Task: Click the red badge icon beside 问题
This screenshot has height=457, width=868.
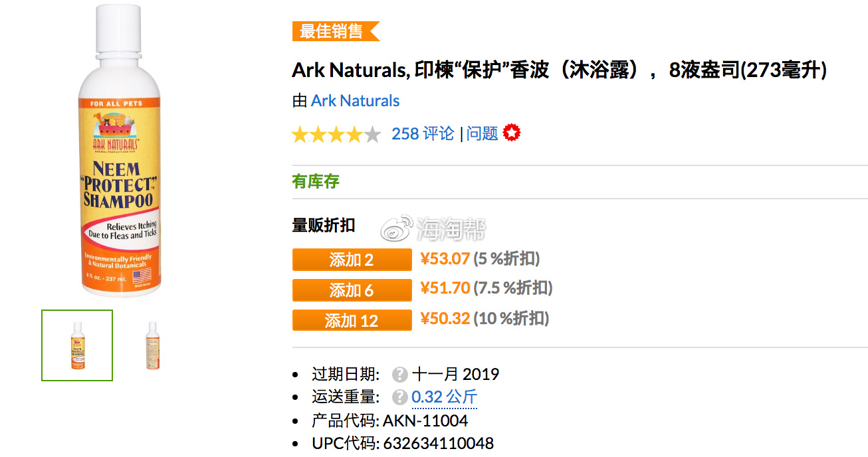Action: 512,134
